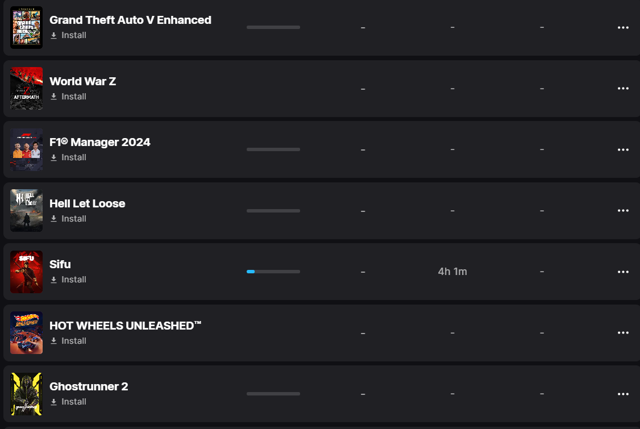
Task: Install Ghostrunner 2
Action: tap(69, 402)
